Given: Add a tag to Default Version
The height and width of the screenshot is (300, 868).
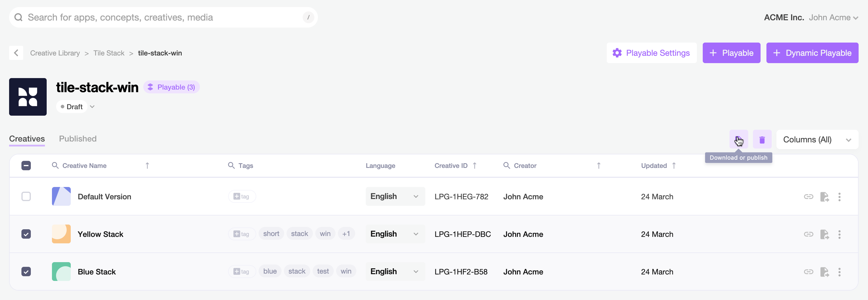Looking at the screenshot, I should click(x=242, y=196).
